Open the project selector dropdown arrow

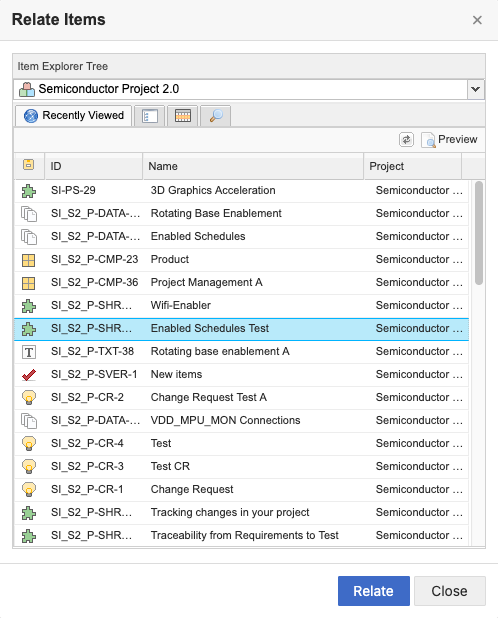click(476, 89)
